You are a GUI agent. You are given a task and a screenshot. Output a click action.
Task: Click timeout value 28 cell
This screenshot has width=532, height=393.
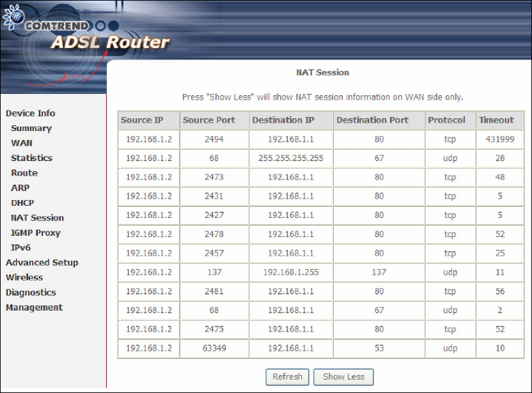500,158
